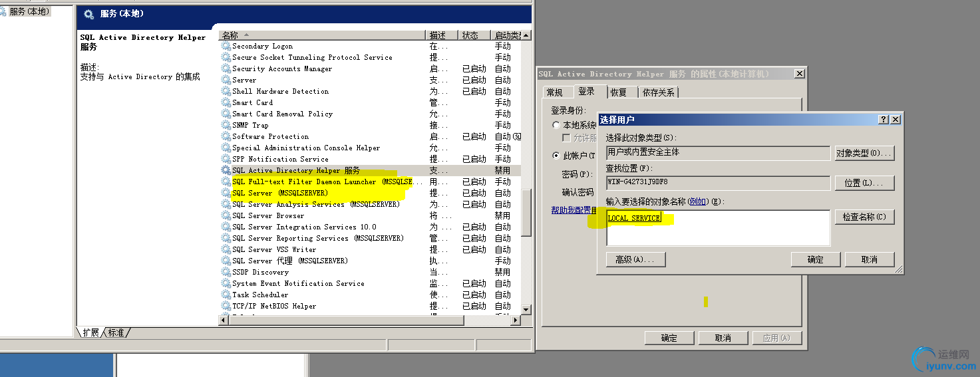Sort the services list by the 名称 column header
980x377 pixels.
click(x=322, y=35)
